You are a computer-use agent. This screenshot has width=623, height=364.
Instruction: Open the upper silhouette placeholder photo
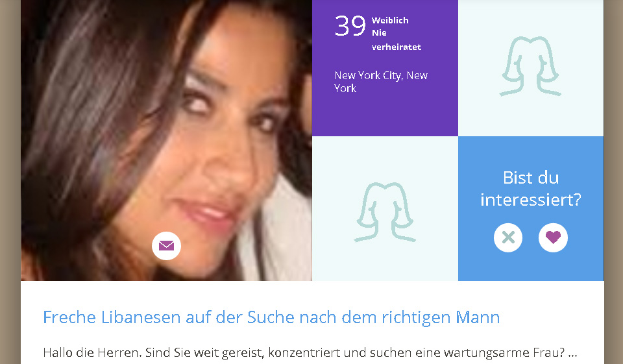[x=531, y=68]
